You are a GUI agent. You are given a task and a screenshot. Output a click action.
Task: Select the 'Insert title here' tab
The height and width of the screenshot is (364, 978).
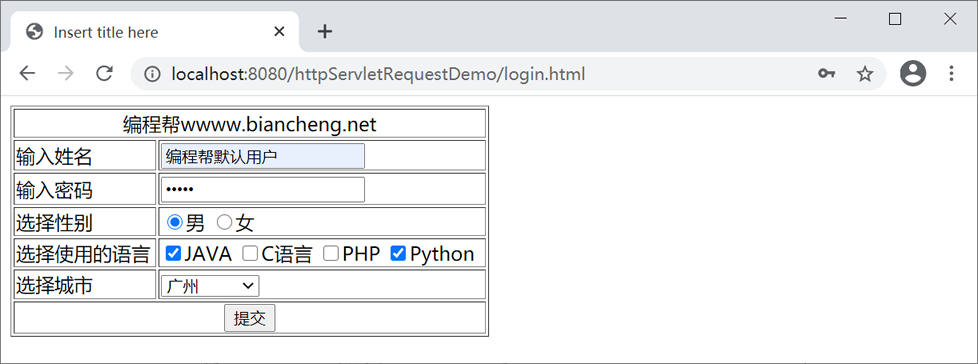155,32
